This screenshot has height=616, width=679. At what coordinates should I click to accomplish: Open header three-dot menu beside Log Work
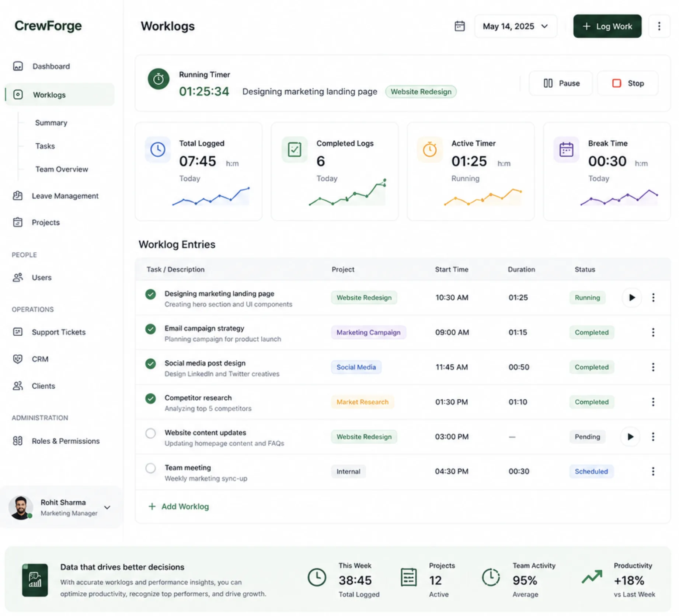(659, 26)
